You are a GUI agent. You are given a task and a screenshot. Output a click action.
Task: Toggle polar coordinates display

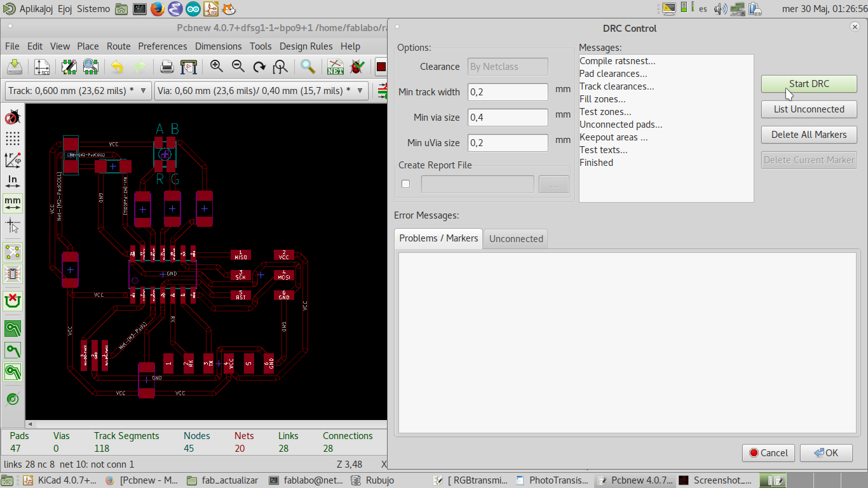(x=13, y=160)
